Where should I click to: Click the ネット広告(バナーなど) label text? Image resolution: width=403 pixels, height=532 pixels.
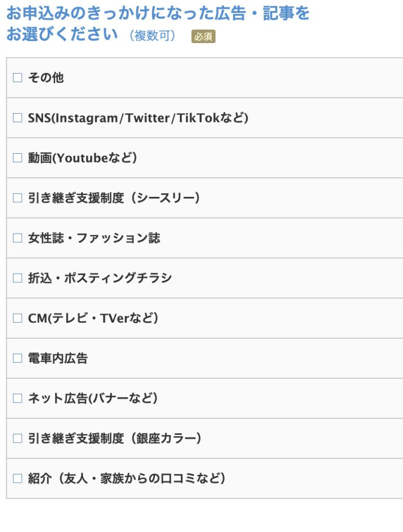tap(93, 398)
